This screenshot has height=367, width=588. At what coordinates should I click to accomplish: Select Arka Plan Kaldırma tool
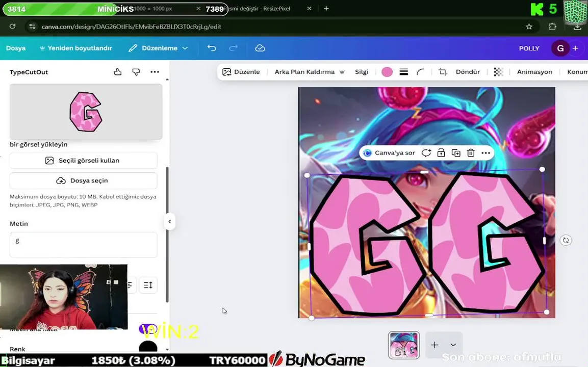pos(310,72)
